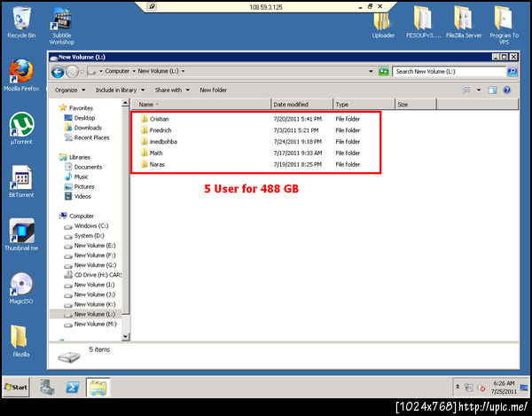Image resolution: width=532 pixels, height=416 pixels.
Task: Open the view options dropdown arrow
Action: click(x=479, y=90)
